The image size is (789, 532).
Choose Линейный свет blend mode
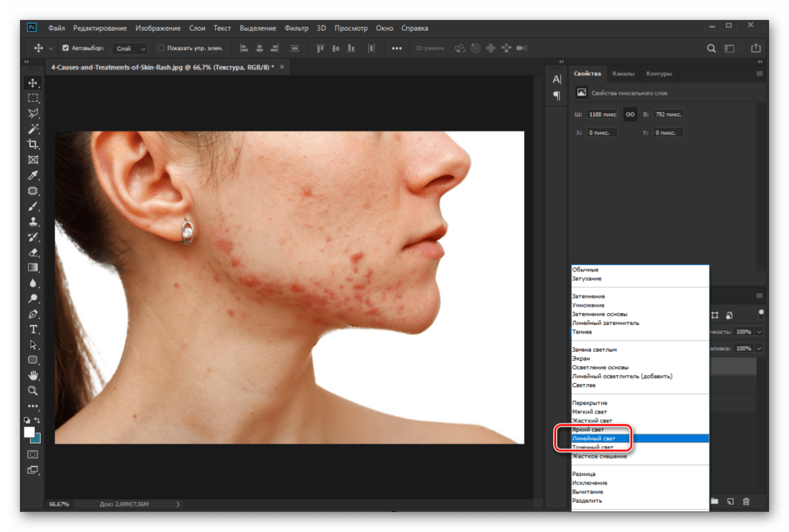(x=594, y=439)
